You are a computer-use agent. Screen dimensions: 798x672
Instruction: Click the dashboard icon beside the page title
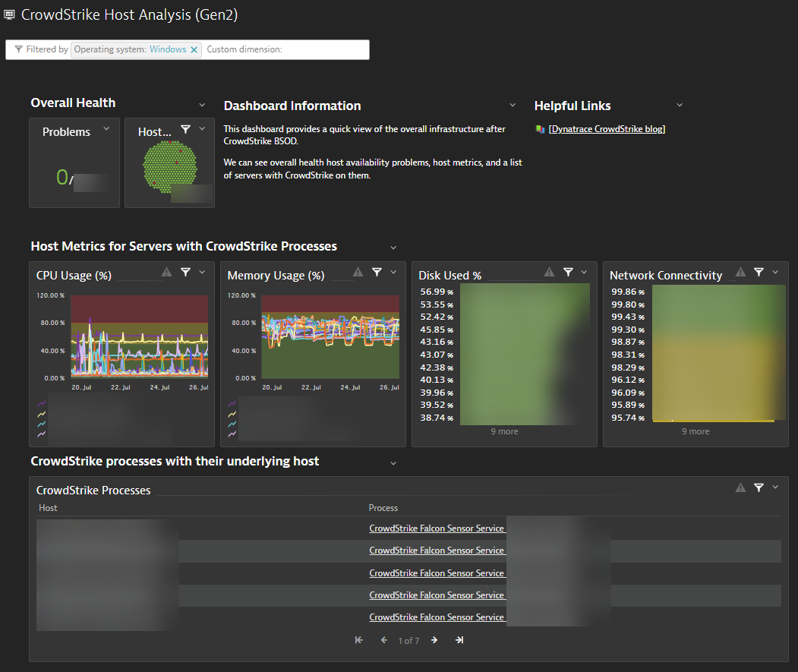click(x=11, y=14)
